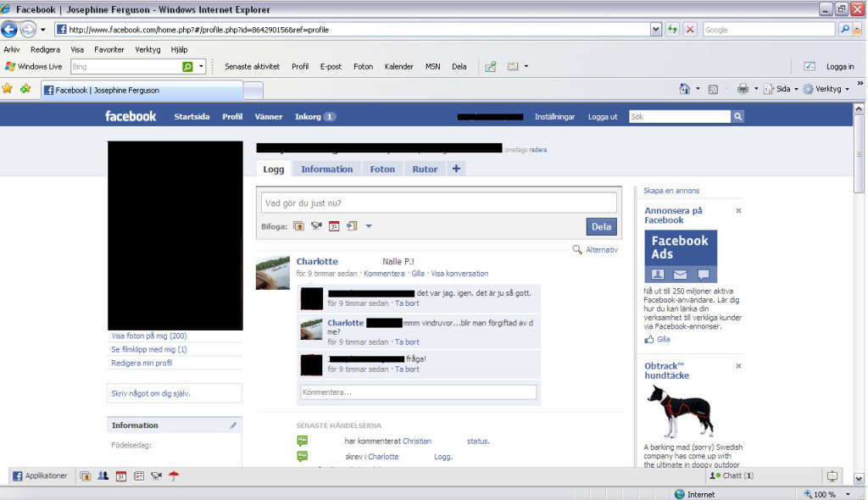Open Groups people icon in bottom bar
The image size is (868, 500).
click(x=103, y=475)
